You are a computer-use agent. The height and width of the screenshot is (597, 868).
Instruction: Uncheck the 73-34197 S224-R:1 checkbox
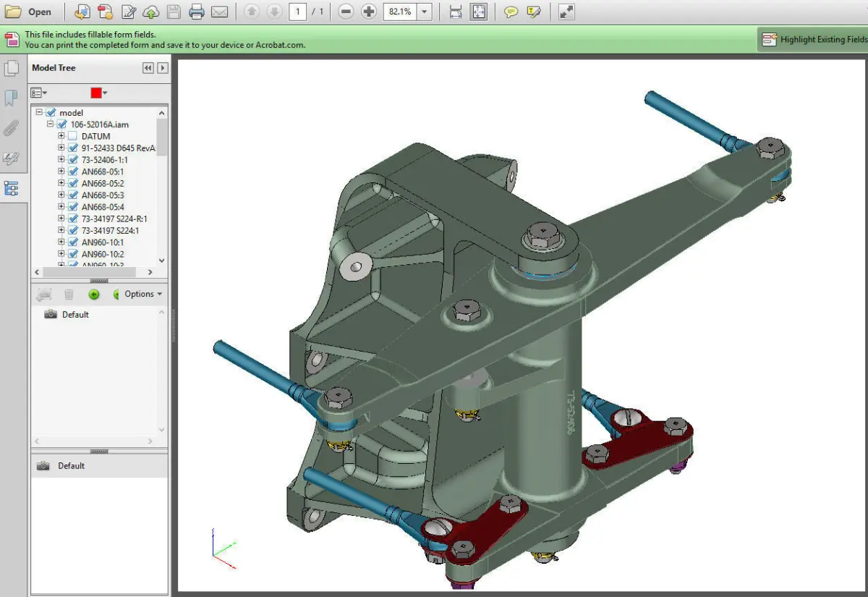coord(72,219)
